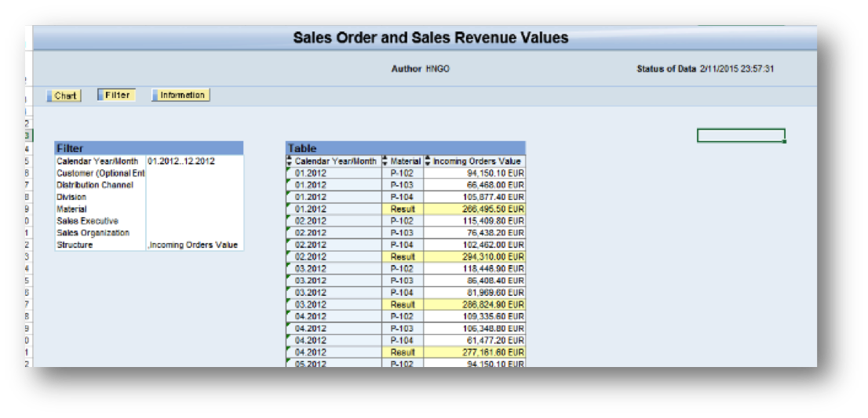
Task: Click P-102 material in first 01.2012 row
Action: 403,173
